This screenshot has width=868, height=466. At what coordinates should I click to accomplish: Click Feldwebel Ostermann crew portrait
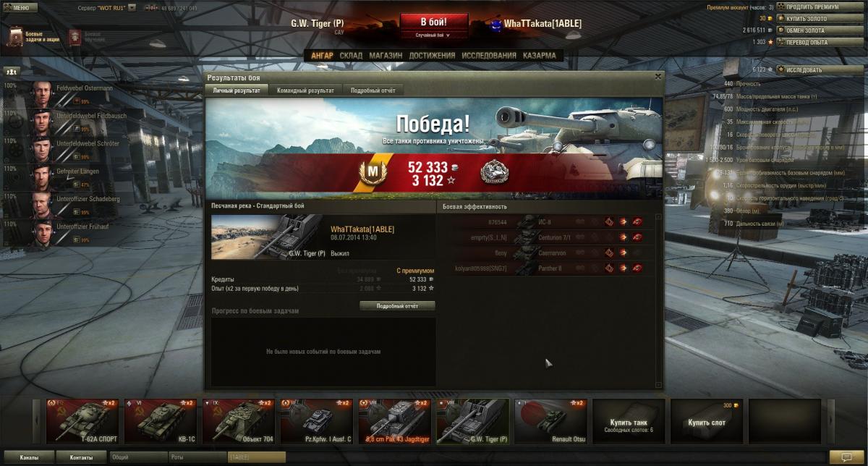43,93
